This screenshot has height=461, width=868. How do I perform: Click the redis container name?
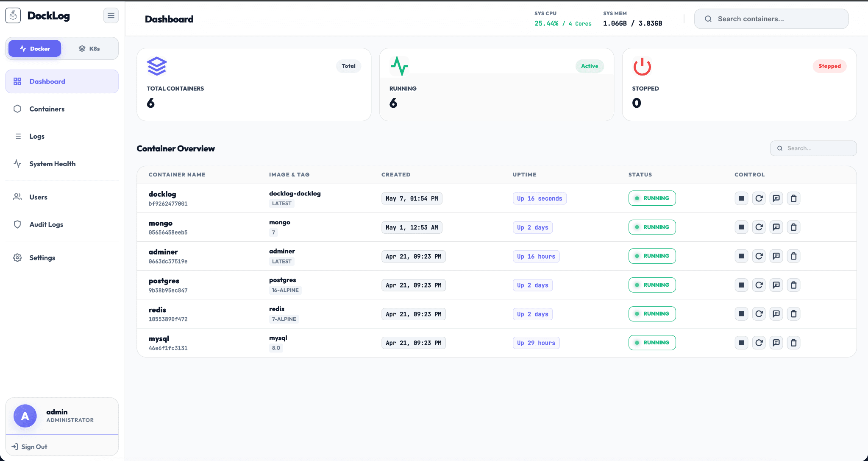pyautogui.click(x=157, y=310)
